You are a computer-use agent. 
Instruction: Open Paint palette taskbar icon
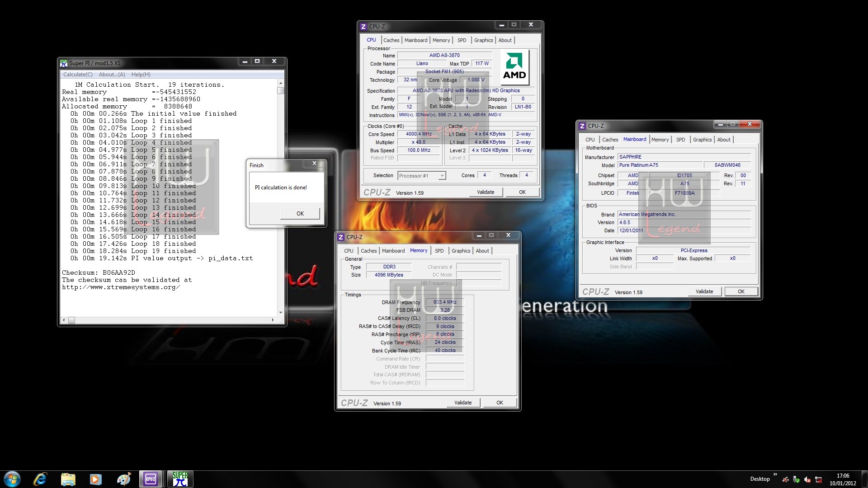(123, 479)
